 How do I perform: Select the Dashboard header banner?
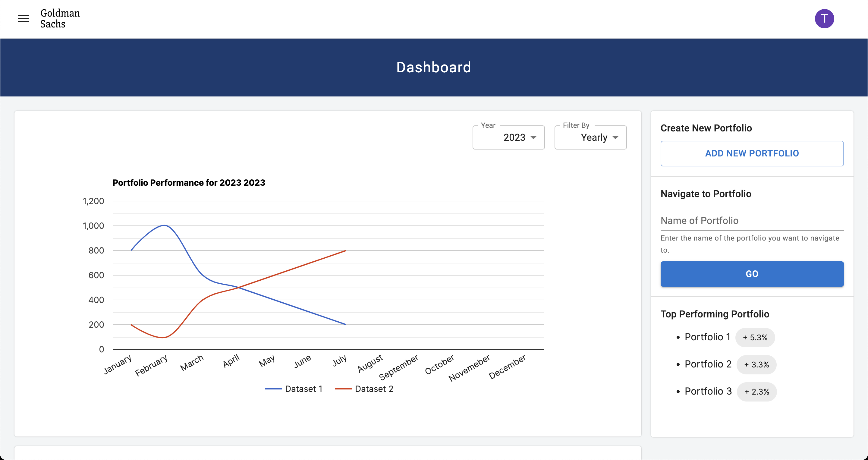(434, 68)
